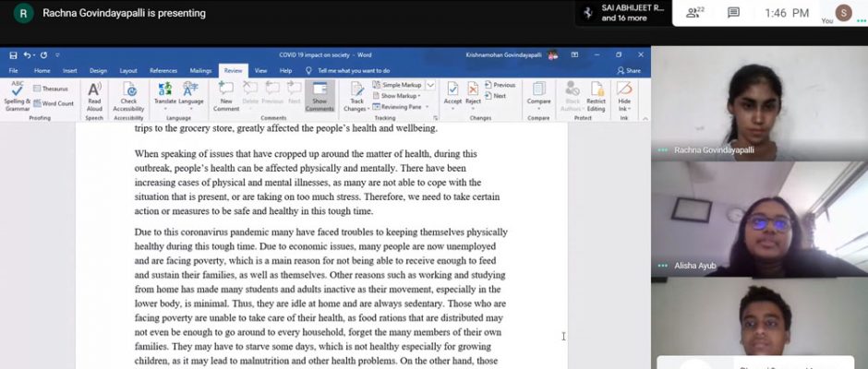Image resolution: width=868 pixels, height=369 pixels.
Task: Go to the Previous comment
Action: click(x=272, y=93)
